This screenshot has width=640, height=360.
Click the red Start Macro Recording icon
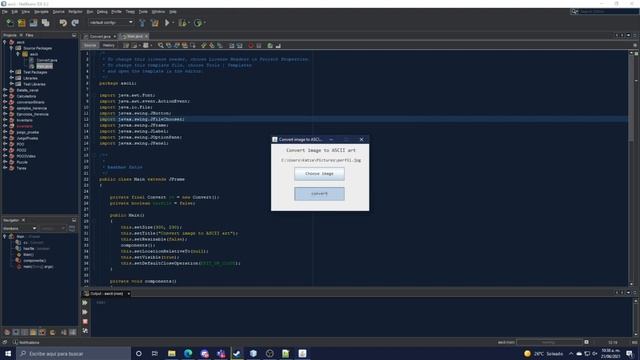(x=251, y=45)
